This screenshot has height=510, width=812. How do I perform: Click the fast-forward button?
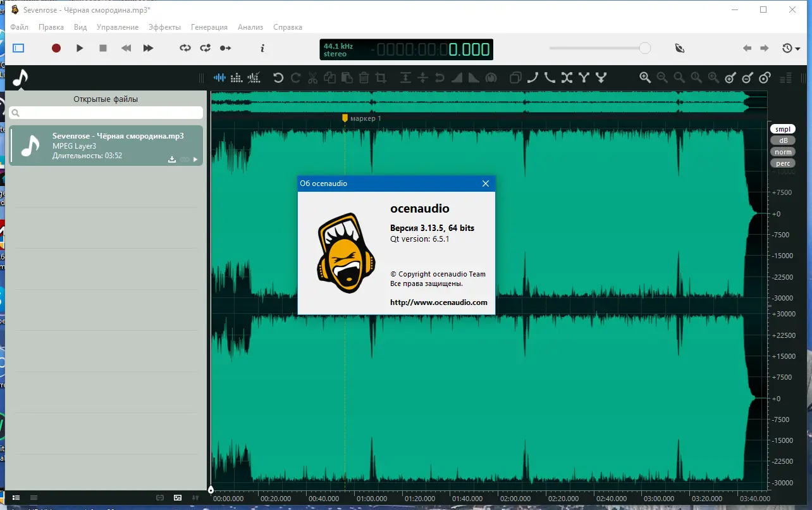pos(148,48)
